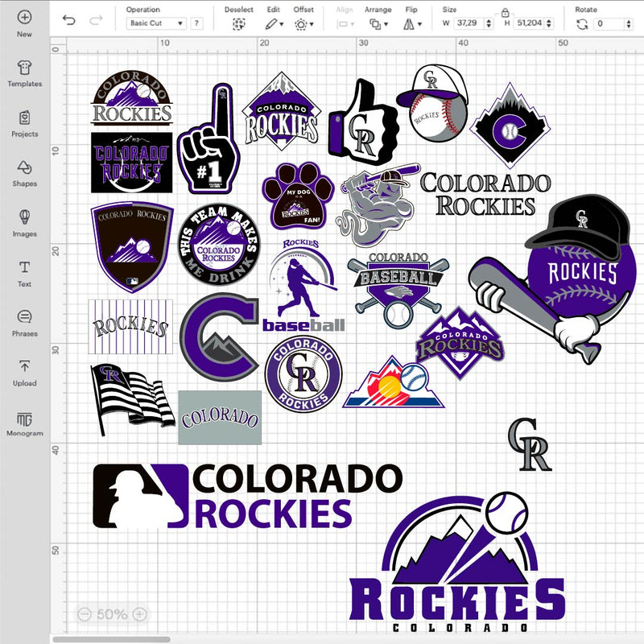Viewport: 644px width, 644px height.
Task: Create a New project
Action: [24, 23]
